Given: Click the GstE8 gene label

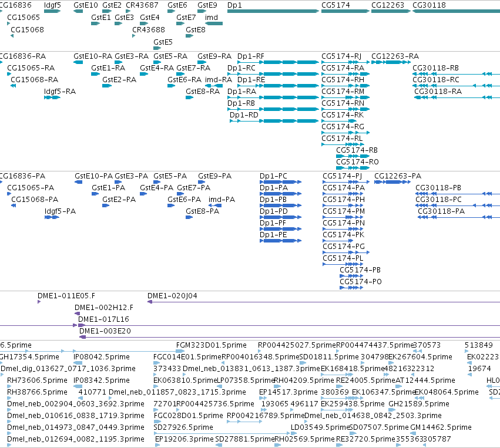Looking at the screenshot, I should [x=196, y=29].
